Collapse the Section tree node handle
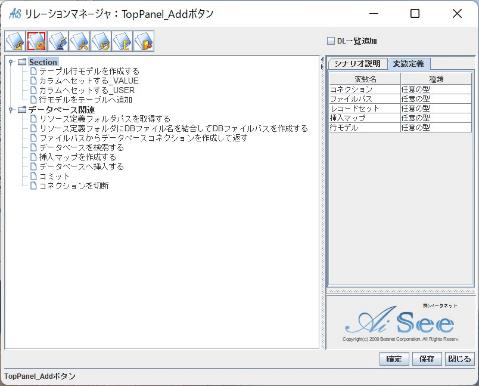Screen dimensions: 479x386 tap(11, 62)
